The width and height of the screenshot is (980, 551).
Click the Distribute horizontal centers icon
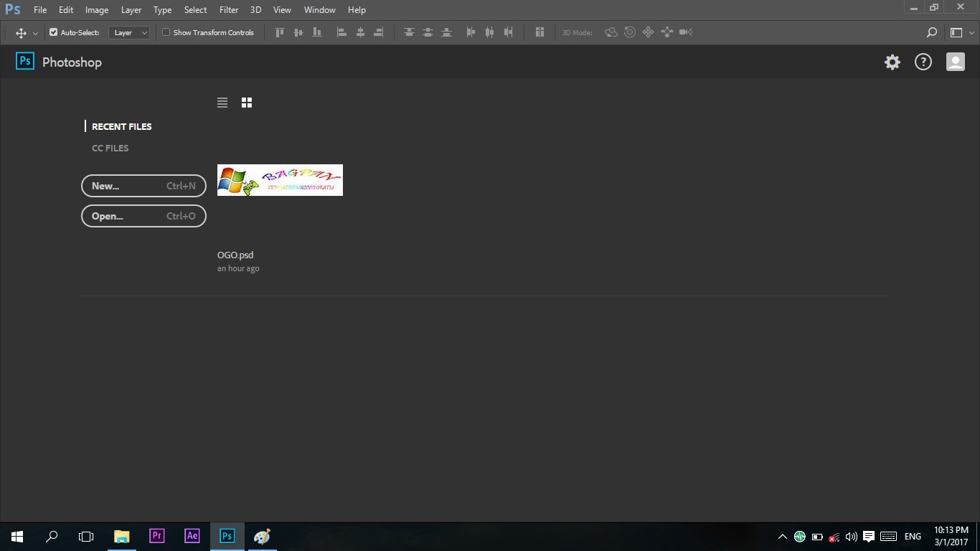(x=490, y=32)
